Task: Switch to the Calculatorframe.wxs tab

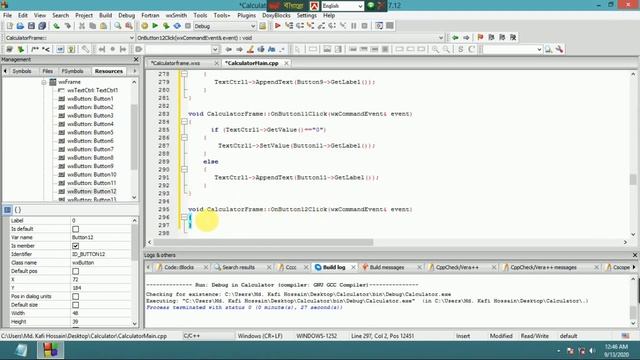Action: pos(176,63)
